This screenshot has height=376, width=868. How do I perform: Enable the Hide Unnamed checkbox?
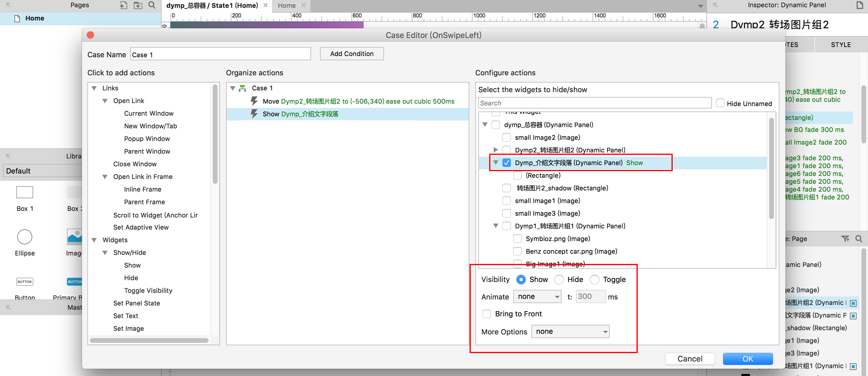pos(720,103)
